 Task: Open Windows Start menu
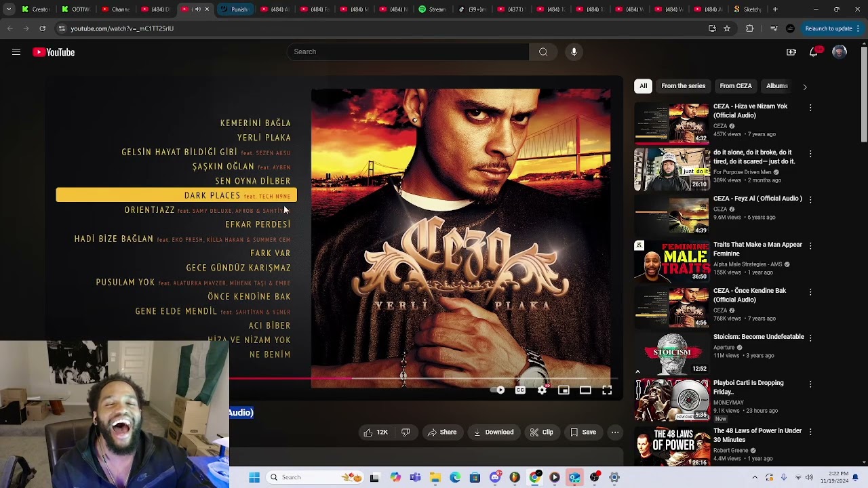coord(254,477)
